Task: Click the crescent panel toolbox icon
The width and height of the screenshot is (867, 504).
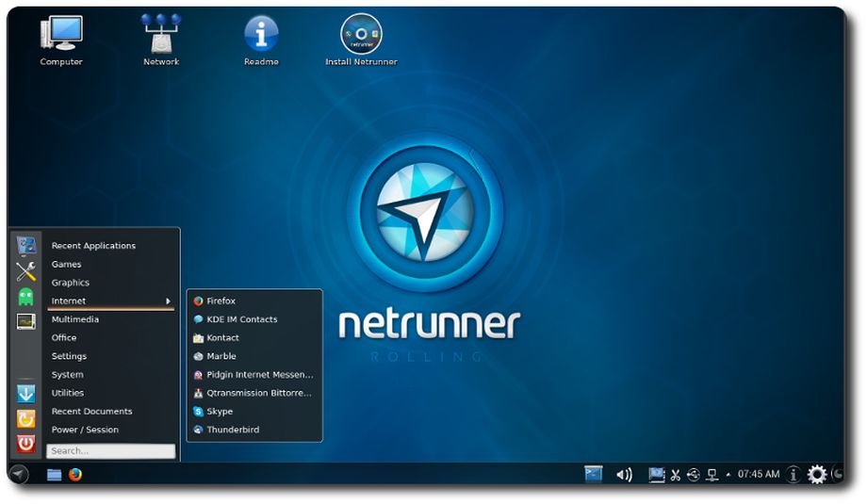Action: pos(838,474)
